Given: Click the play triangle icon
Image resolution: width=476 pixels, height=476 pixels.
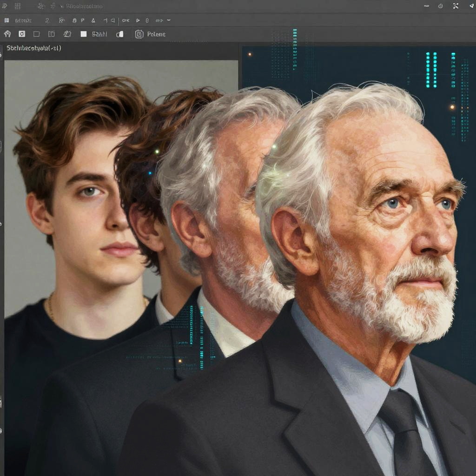Looking at the screenshot, I should pos(138,20).
